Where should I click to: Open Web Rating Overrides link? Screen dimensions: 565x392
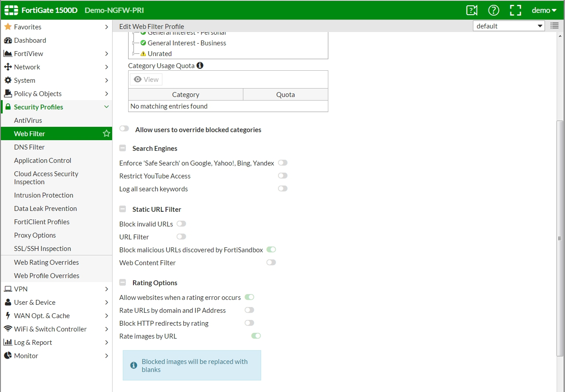tap(46, 263)
